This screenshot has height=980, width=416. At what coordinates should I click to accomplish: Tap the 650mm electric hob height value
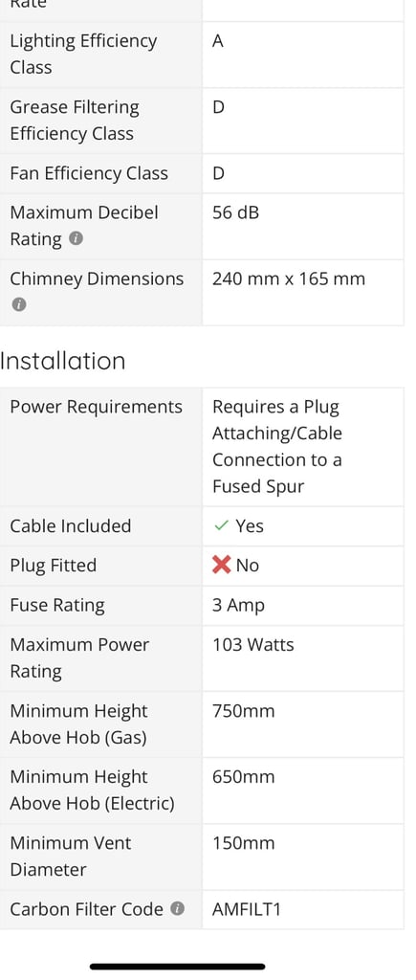click(x=243, y=777)
